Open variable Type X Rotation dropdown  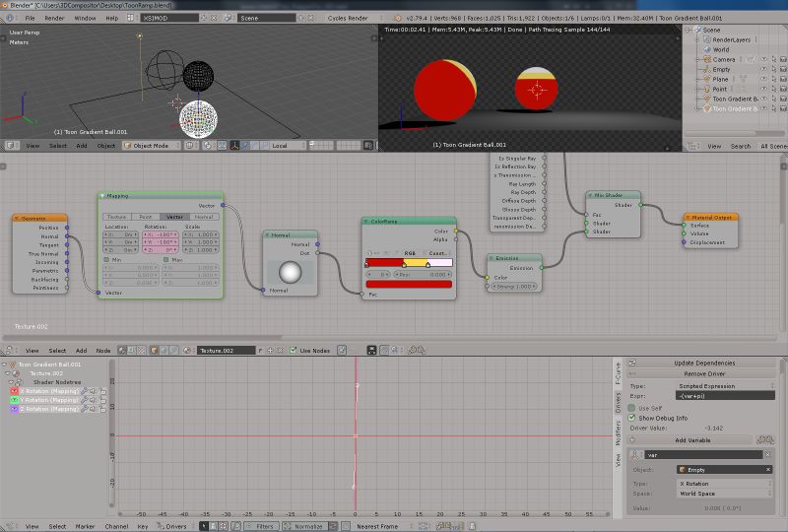click(725, 483)
